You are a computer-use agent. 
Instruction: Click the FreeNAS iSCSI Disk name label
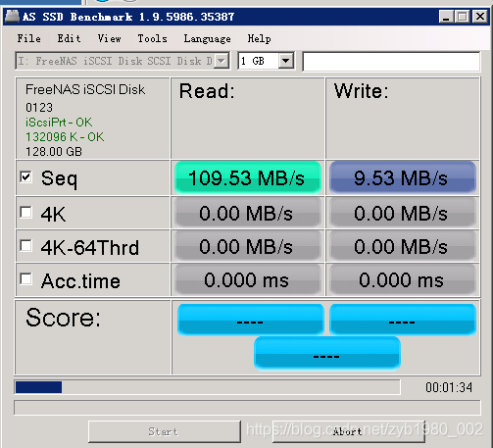click(85, 89)
